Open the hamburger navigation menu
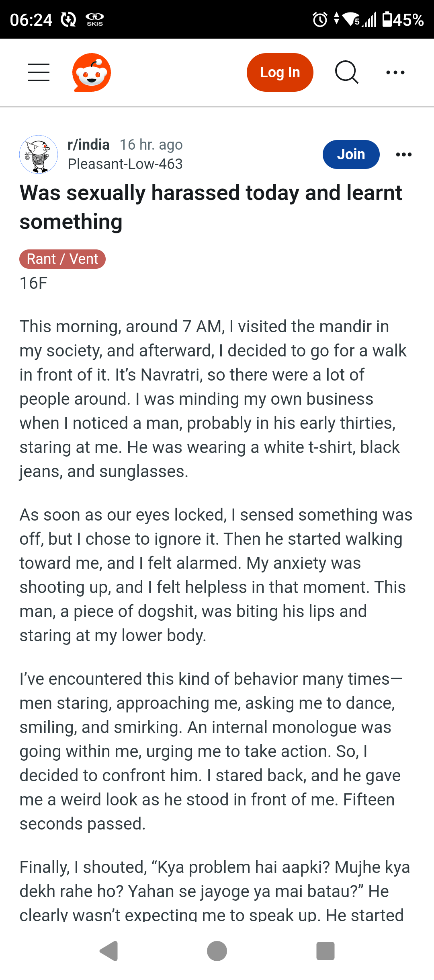This screenshot has height=980, width=434. tap(39, 72)
